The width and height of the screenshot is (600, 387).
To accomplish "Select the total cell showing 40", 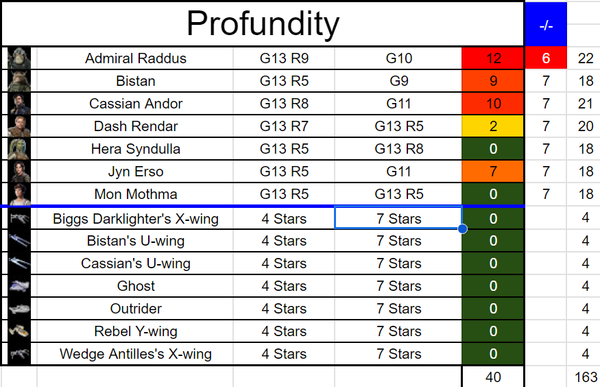I will click(493, 377).
